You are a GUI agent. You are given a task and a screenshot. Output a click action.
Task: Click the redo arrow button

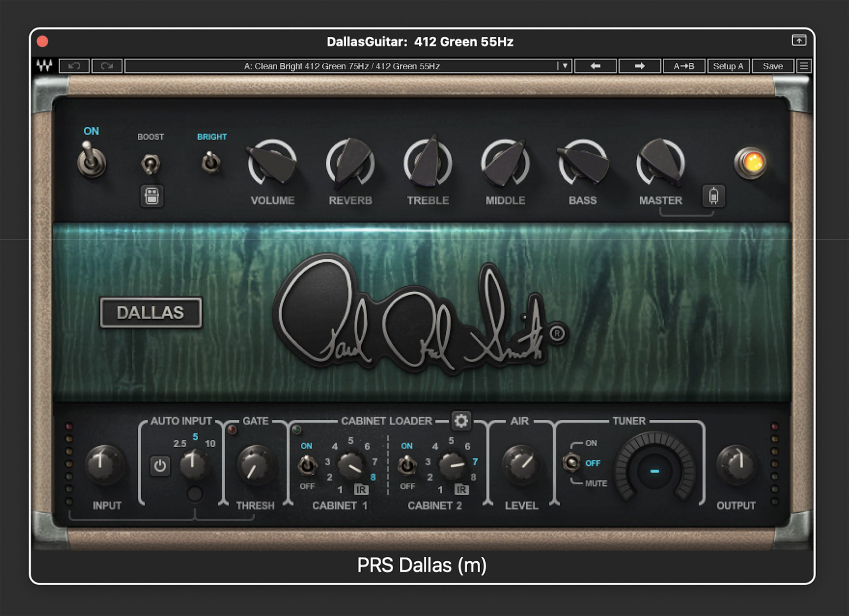click(107, 66)
